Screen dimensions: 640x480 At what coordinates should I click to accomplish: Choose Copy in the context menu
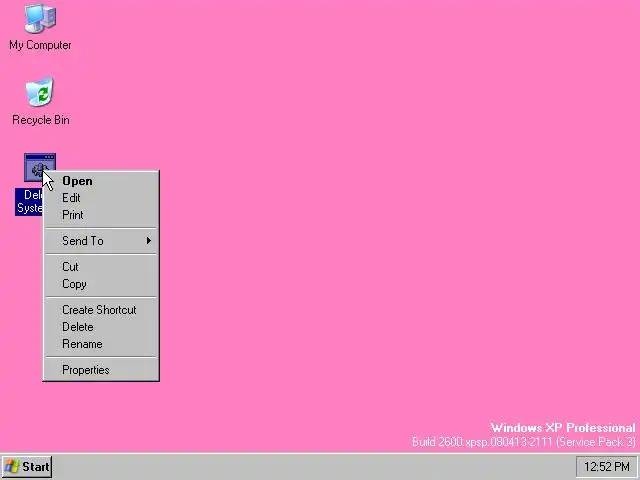tap(101, 284)
